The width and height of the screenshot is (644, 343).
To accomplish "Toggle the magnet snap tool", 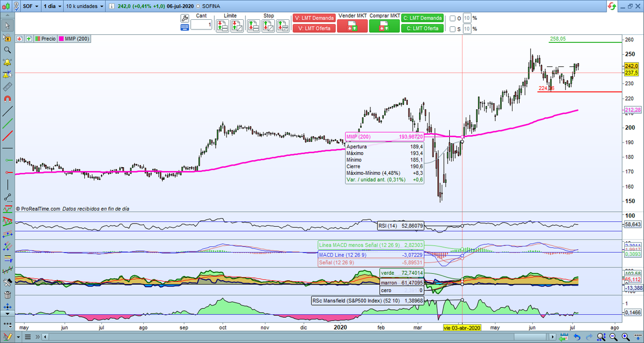I will [x=7, y=99].
